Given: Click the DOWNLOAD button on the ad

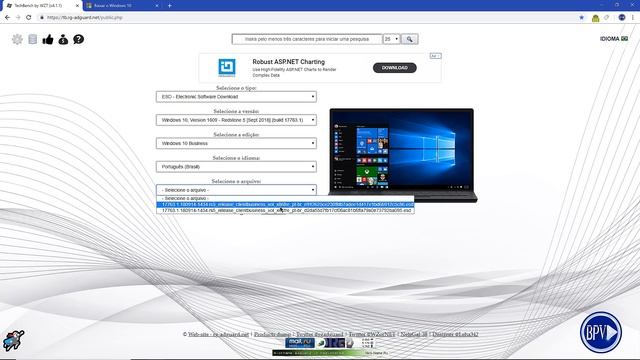Looking at the screenshot, I should pos(395,68).
